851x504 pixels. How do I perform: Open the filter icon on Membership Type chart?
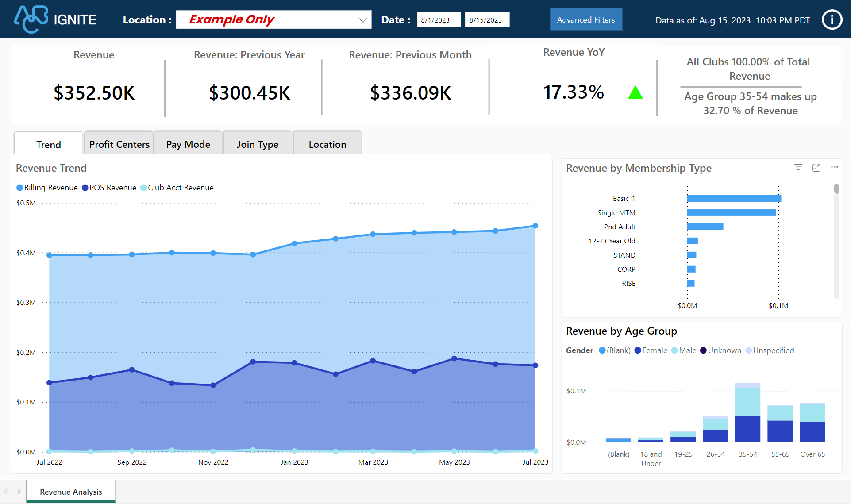[x=798, y=167]
